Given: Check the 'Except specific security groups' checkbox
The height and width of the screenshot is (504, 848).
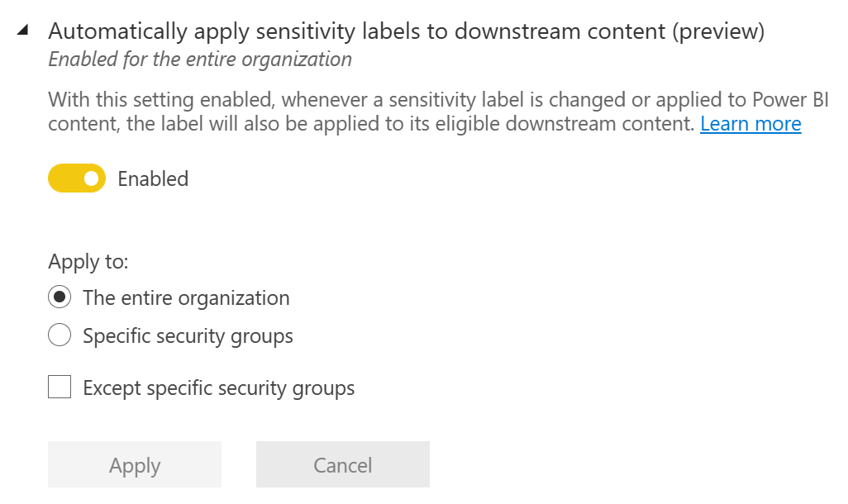Looking at the screenshot, I should pos(60,387).
